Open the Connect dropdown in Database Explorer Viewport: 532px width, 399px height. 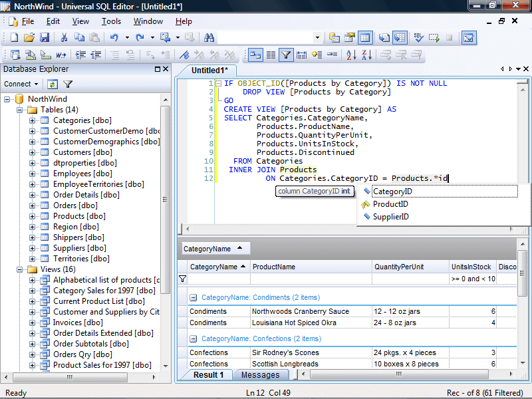point(21,84)
